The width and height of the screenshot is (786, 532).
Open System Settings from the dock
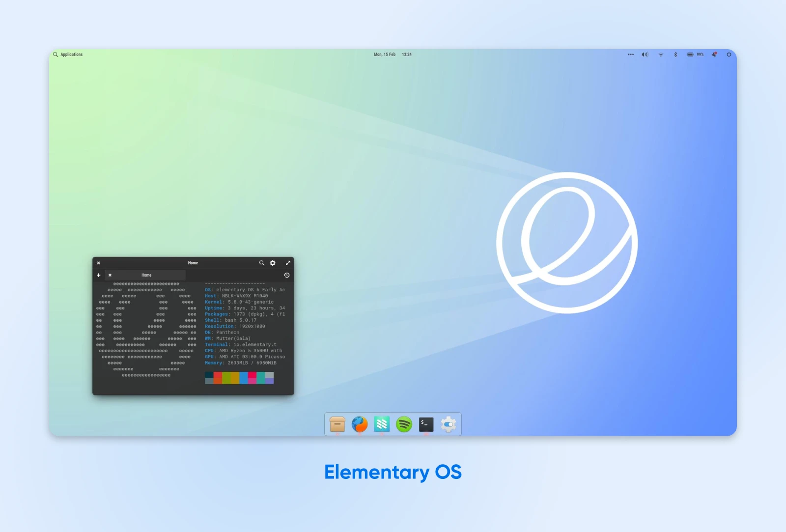point(448,424)
